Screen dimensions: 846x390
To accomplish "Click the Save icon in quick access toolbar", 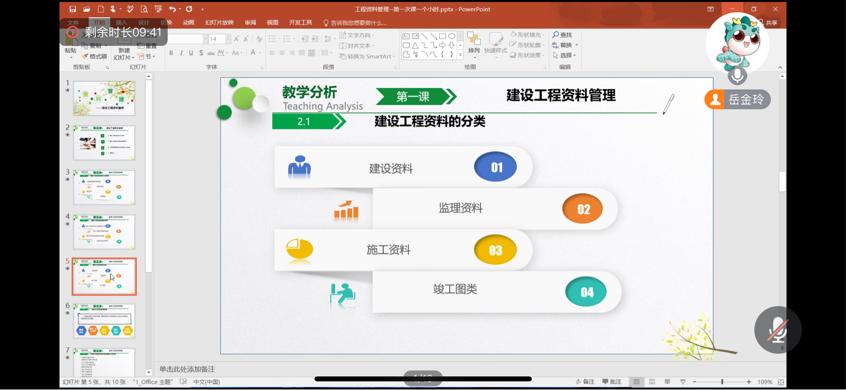I will click(x=73, y=9).
